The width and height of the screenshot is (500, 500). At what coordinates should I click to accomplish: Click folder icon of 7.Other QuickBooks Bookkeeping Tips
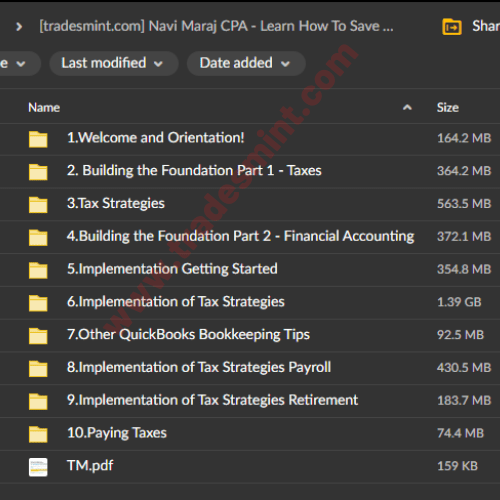(38, 336)
